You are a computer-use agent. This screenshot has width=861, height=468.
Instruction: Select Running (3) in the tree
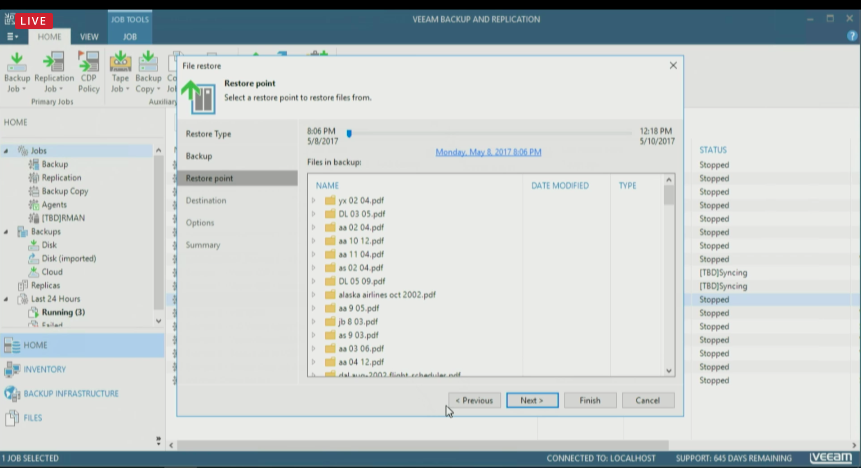[63, 312]
